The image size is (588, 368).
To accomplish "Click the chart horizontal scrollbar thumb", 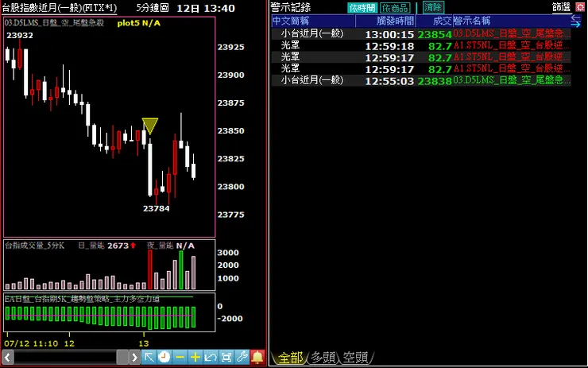I will click(x=122, y=357).
